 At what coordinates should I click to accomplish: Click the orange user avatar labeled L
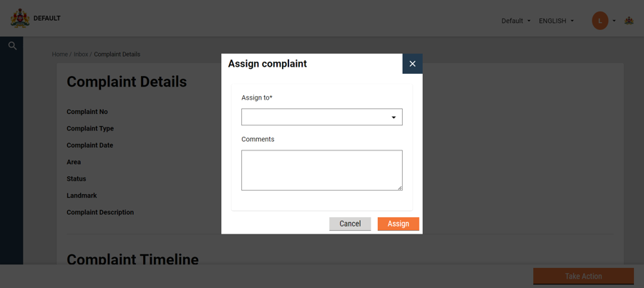tap(600, 21)
